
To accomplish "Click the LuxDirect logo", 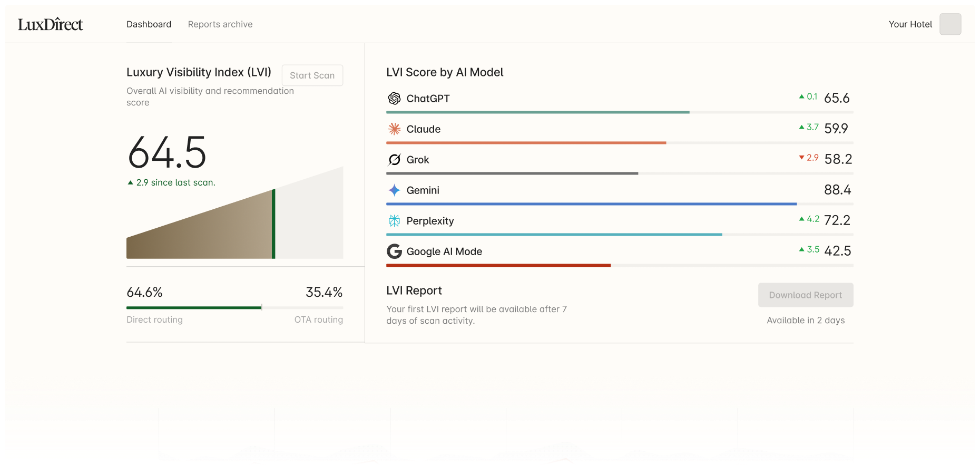I will pos(51,24).
